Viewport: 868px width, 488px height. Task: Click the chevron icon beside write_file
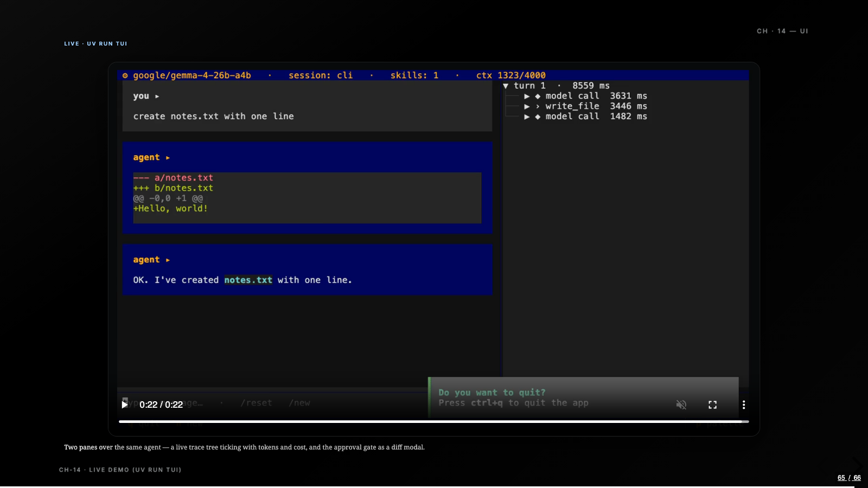[538, 106]
